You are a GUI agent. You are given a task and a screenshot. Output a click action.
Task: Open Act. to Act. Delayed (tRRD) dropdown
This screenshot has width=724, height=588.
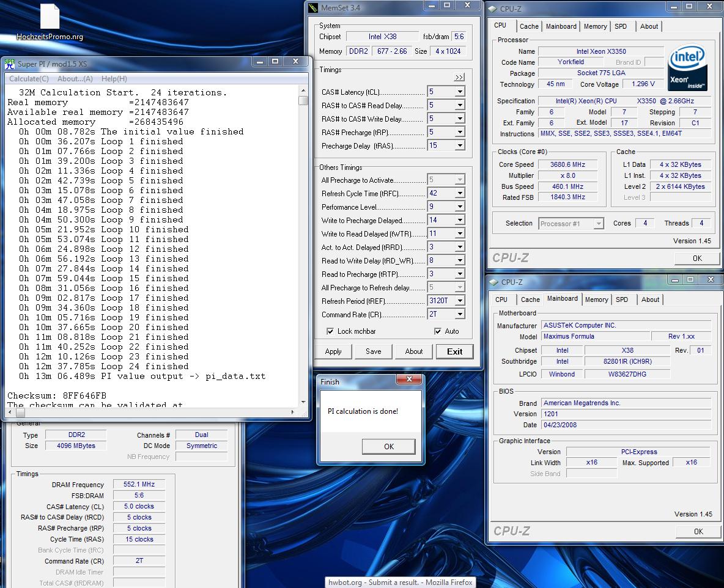click(460, 247)
